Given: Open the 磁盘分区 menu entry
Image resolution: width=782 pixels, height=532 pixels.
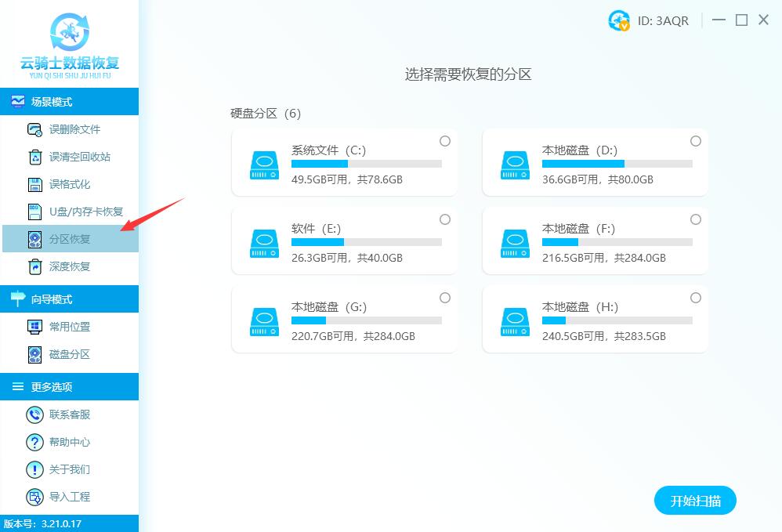Looking at the screenshot, I should (x=70, y=354).
